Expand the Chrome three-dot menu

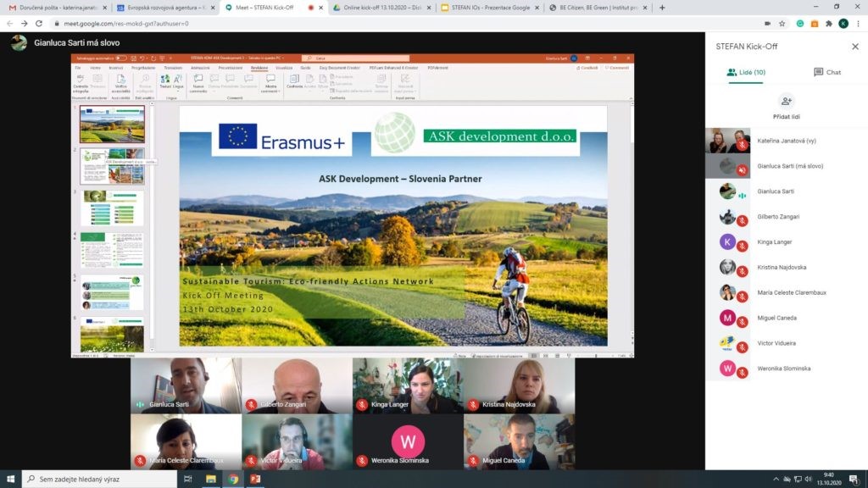[858, 23]
